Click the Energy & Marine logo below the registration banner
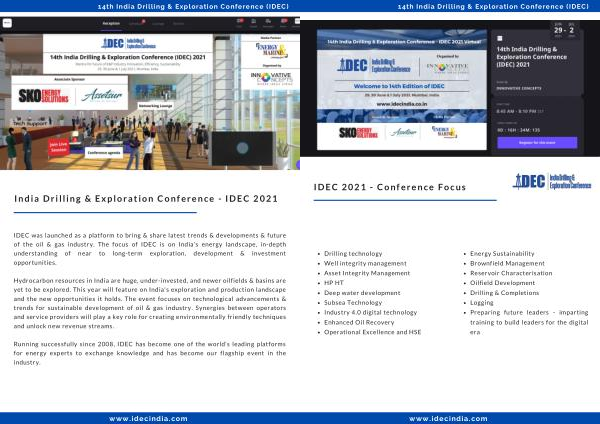Viewport: 600px width, 424px height. 444,132
